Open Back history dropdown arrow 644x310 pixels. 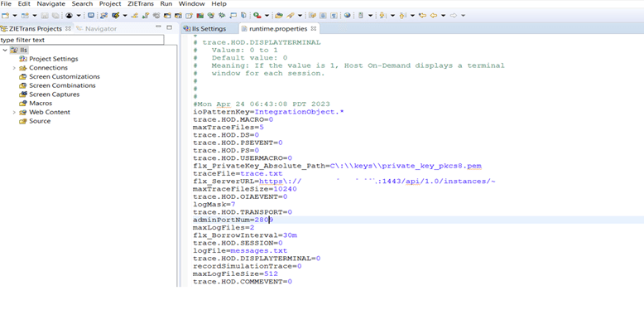pyautogui.click(x=443, y=16)
